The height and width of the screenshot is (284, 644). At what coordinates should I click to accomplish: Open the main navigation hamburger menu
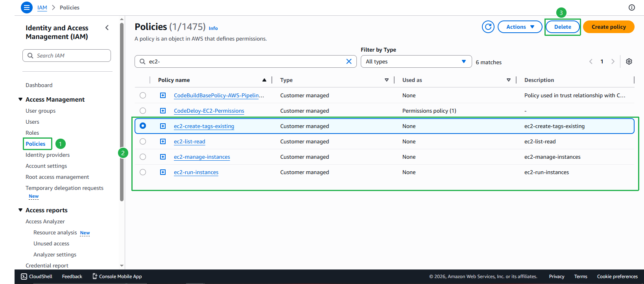pyautogui.click(x=27, y=7)
